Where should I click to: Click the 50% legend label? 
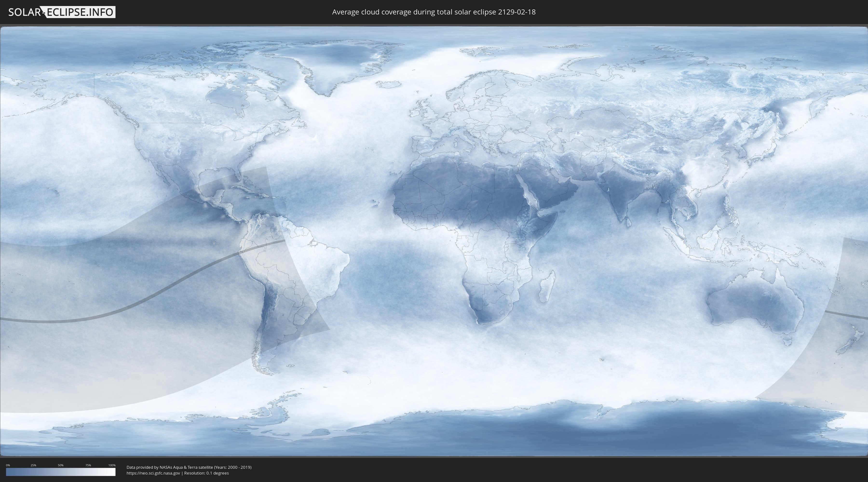(x=61, y=465)
